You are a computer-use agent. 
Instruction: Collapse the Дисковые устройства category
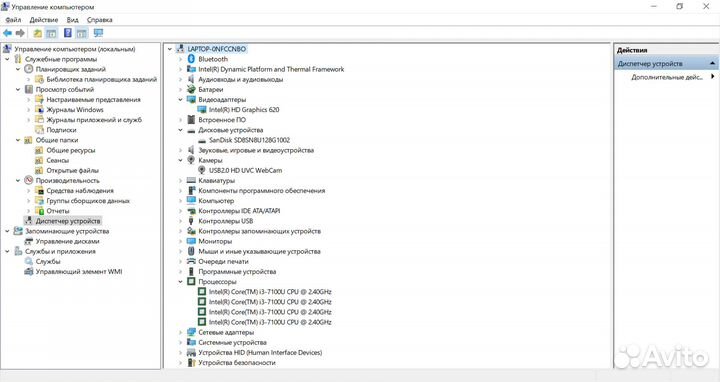pyautogui.click(x=180, y=130)
